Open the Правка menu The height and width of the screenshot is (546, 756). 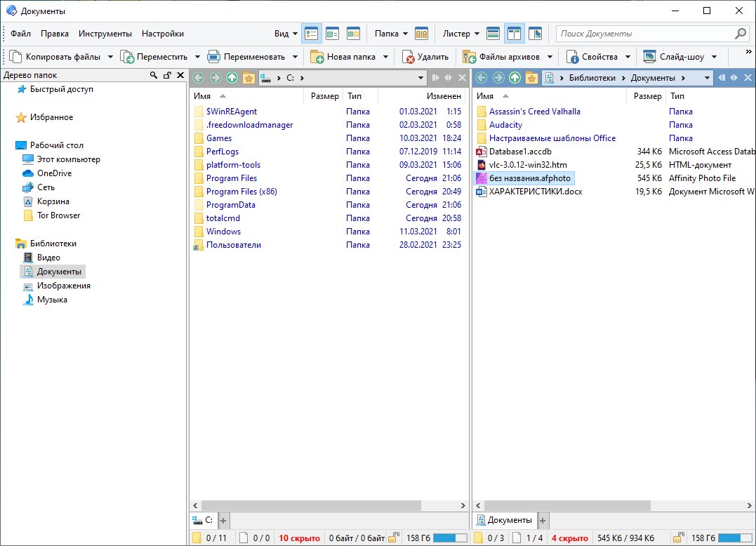(x=55, y=34)
